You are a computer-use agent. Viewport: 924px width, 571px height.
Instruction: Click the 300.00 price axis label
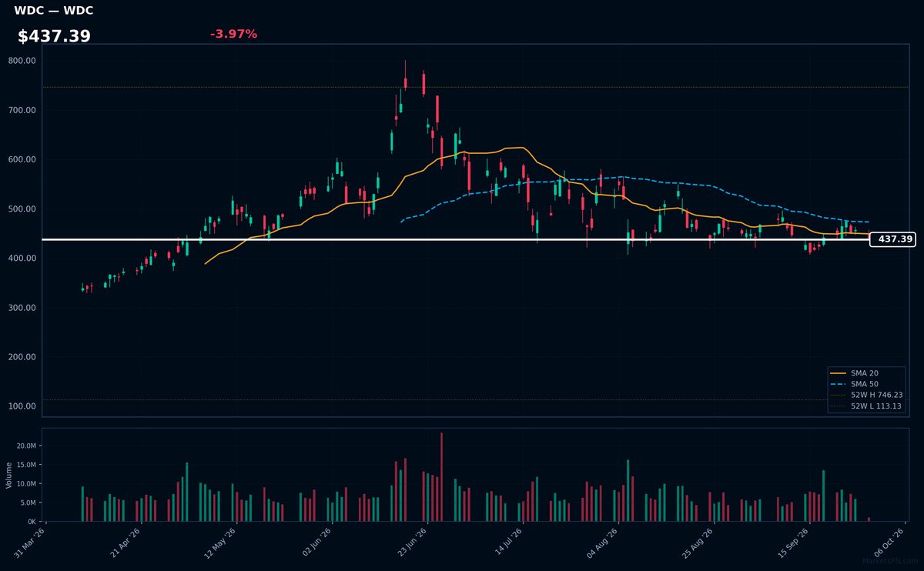pos(22,307)
